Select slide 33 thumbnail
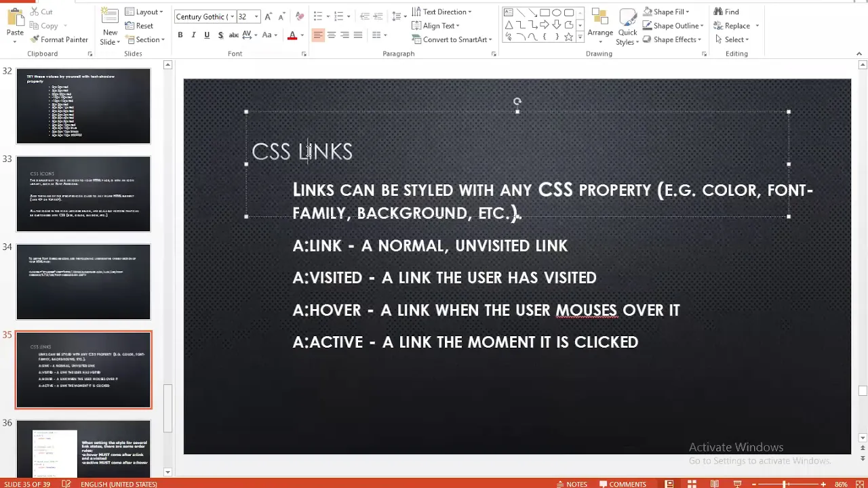This screenshot has width=868, height=488. click(x=83, y=194)
